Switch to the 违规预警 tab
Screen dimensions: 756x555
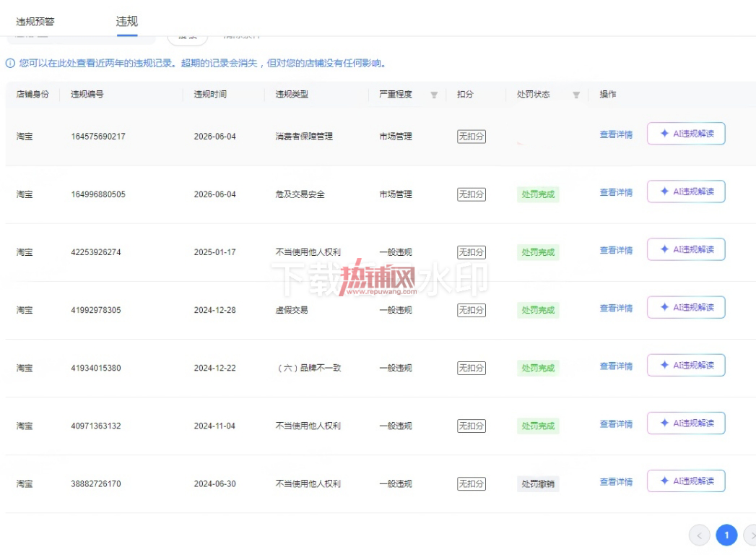click(35, 22)
